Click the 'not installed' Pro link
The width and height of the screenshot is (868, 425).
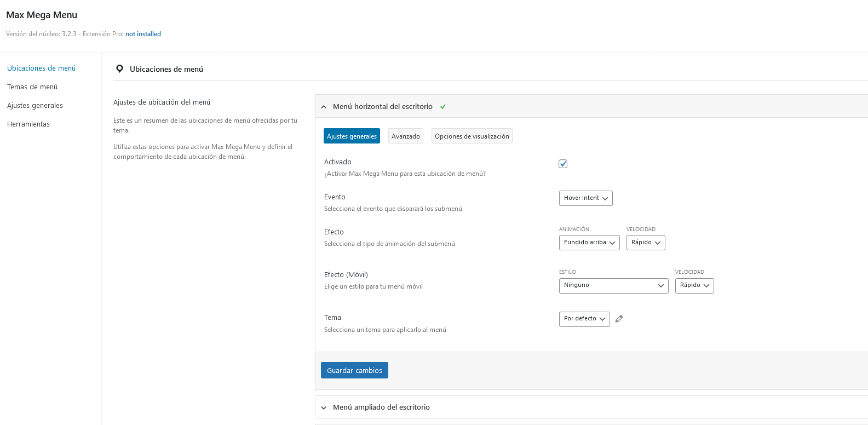pos(143,34)
